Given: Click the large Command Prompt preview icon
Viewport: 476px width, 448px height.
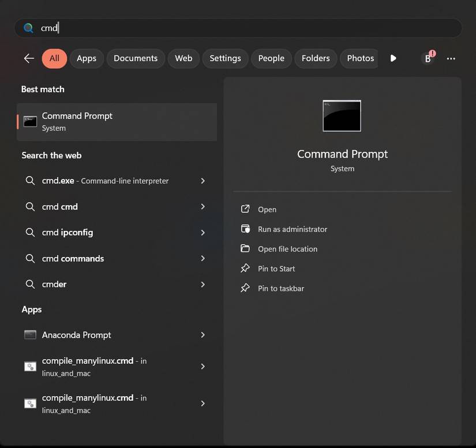Looking at the screenshot, I should 342,115.
